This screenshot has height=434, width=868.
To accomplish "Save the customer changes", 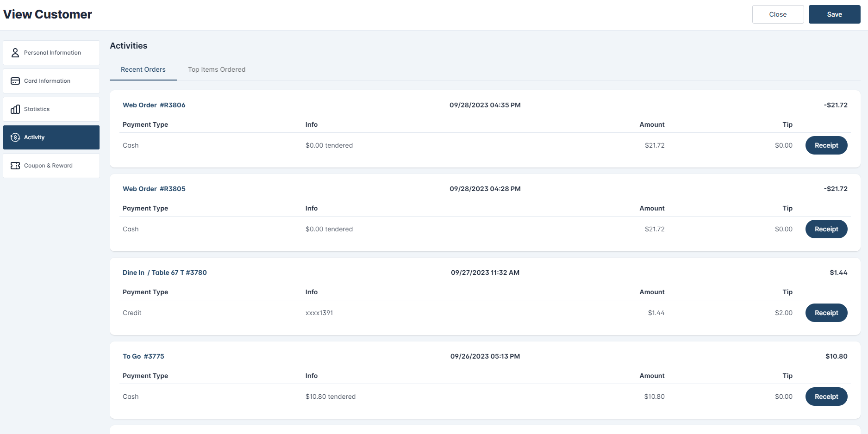I will 834,14.
